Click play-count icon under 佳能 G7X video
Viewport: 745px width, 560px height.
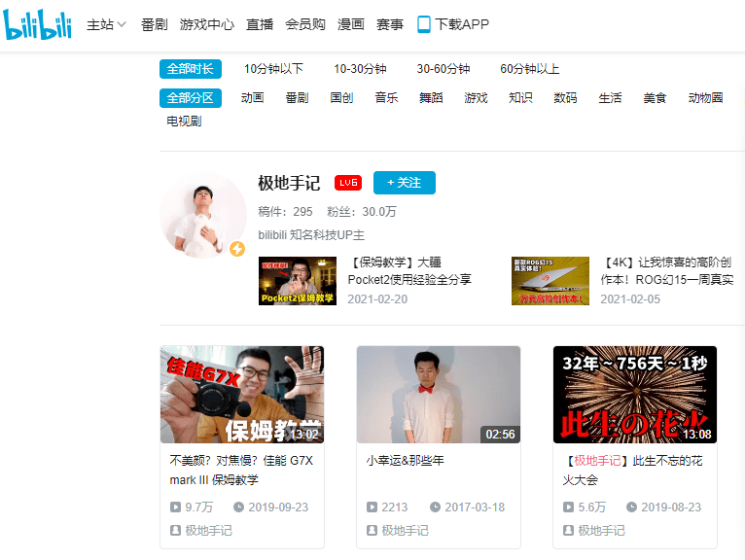[175, 507]
